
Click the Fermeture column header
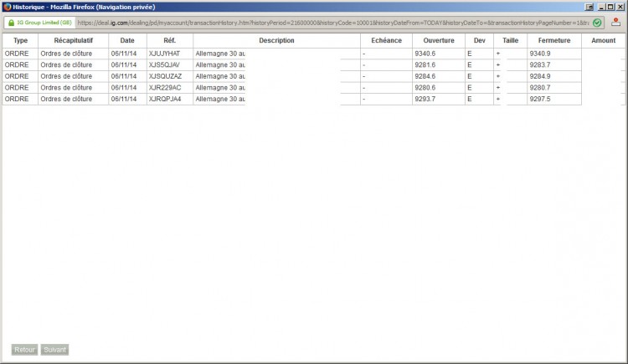click(x=554, y=40)
